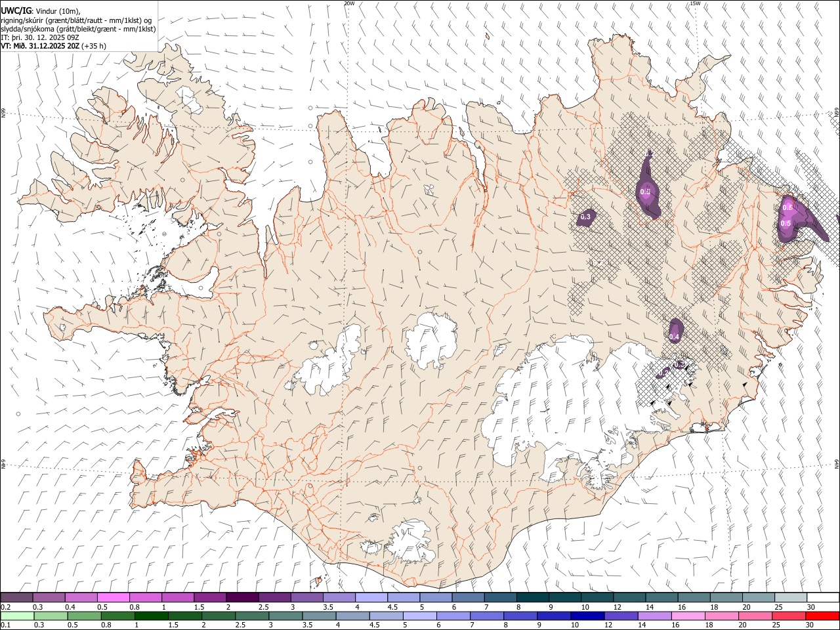Pick the darkest purple 2 mm snow swatch
Viewport: 840px width, 630px height.
(242, 598)
